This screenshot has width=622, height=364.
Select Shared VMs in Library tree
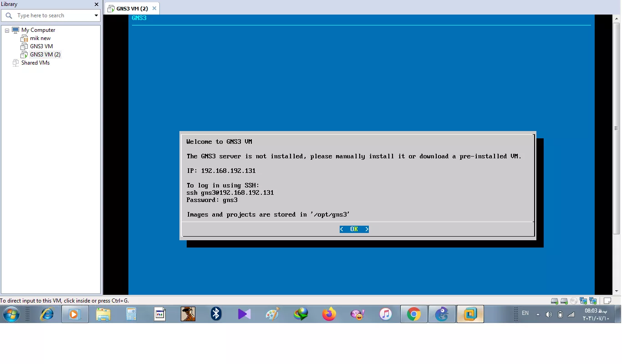36,63
